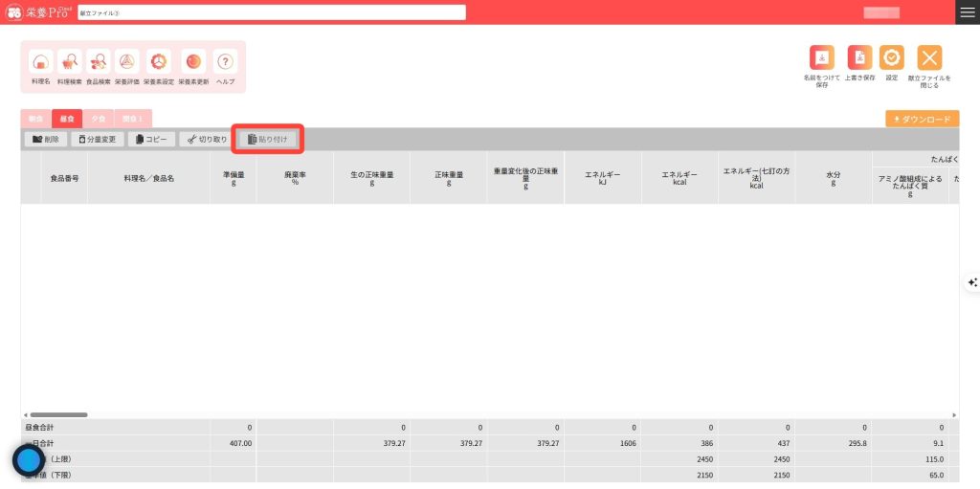The image size is (980, 489).
Task: Open 料理検索 dish search tool
Action: 70,62
